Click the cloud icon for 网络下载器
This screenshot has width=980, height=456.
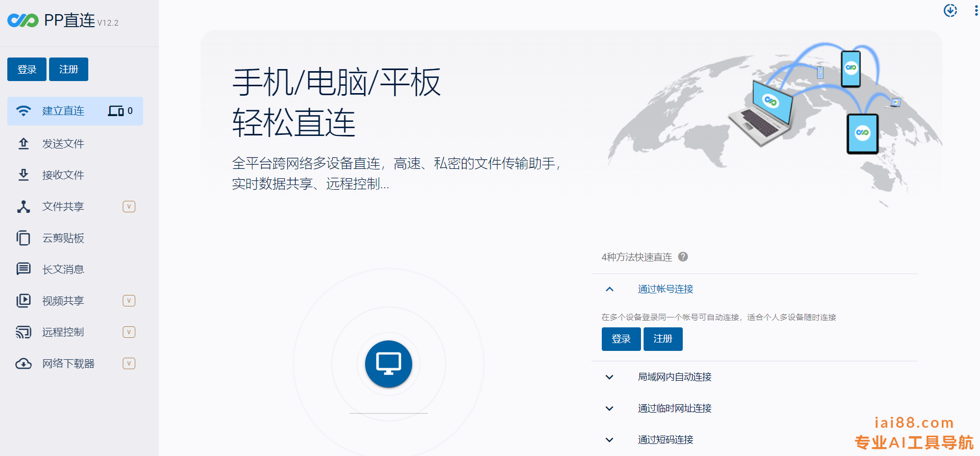tap(24, 363)
